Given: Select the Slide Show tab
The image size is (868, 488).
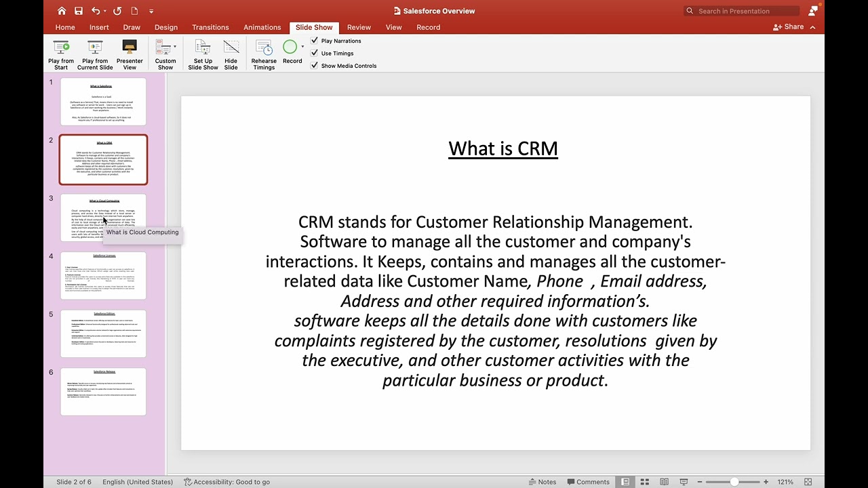Looking at the screenshot, I should pos(314,27).
